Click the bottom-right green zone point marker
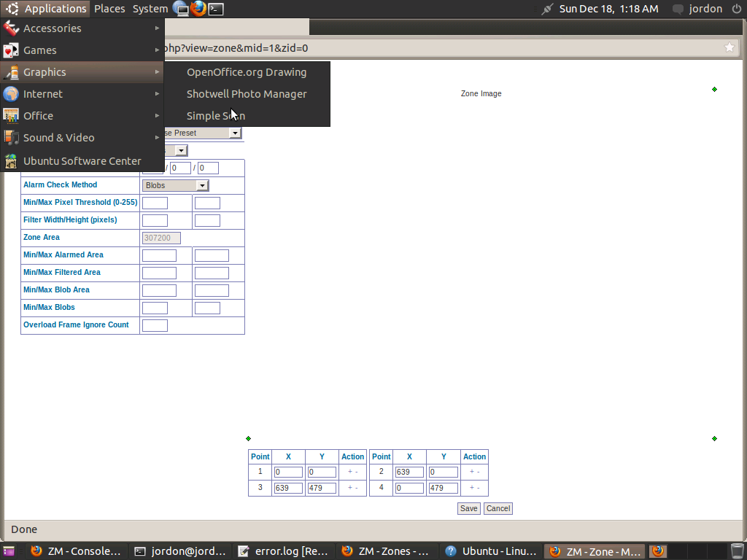 coord(715,438)
